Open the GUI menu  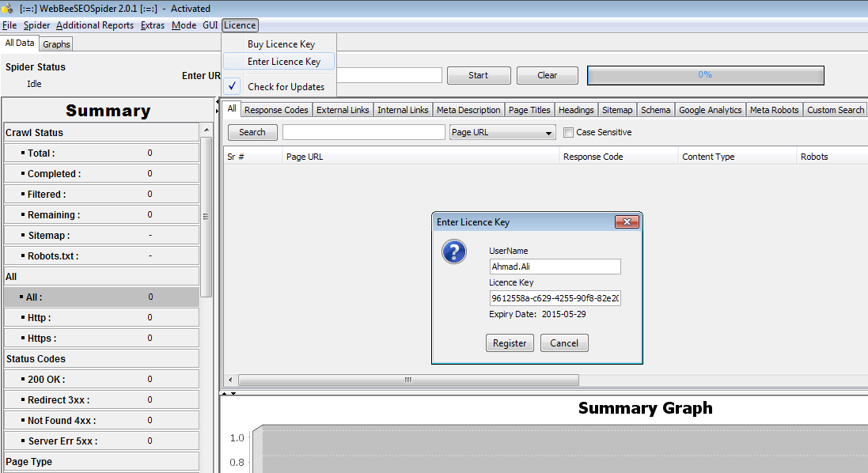(210, 25)
